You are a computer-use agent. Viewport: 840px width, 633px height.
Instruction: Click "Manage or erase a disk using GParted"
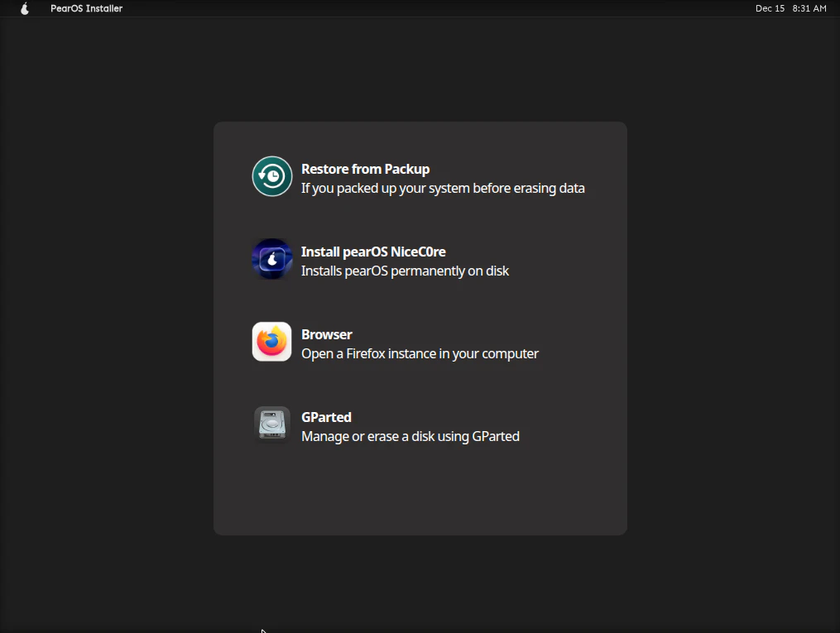click(410, 436)
